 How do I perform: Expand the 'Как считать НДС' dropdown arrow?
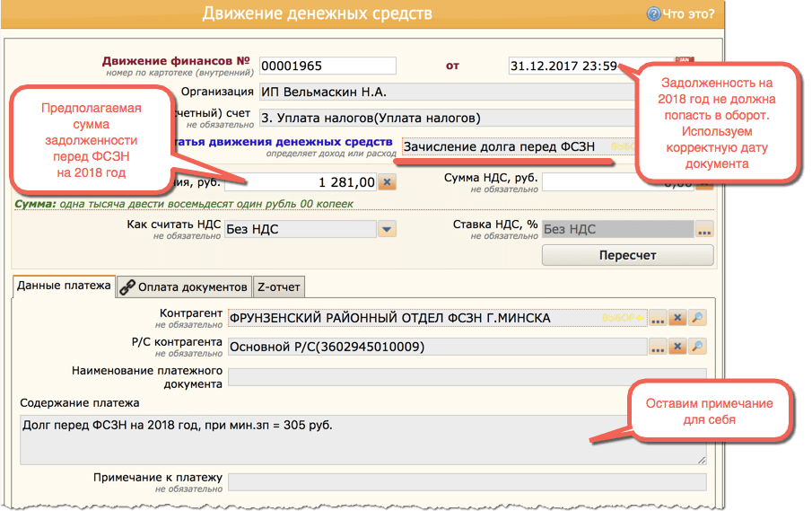[x=387, y=229]
